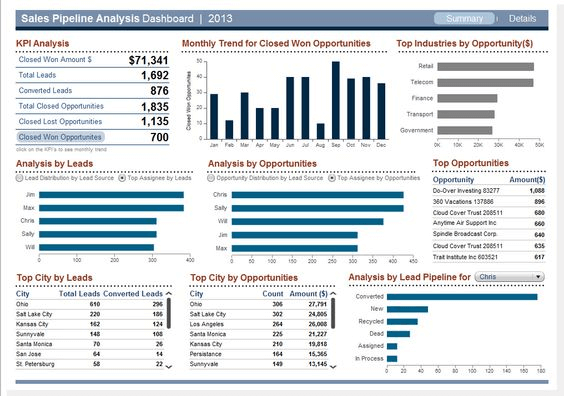Select the Converted Leads KPI
564x396 pixels.
tap(92, 91)
